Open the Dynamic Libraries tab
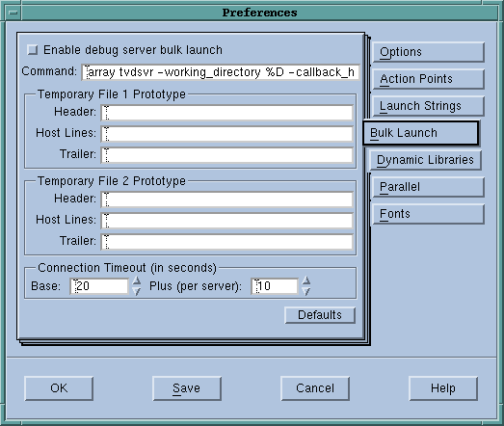Viewport: 504px width, 426px height. tap(425, 160)
